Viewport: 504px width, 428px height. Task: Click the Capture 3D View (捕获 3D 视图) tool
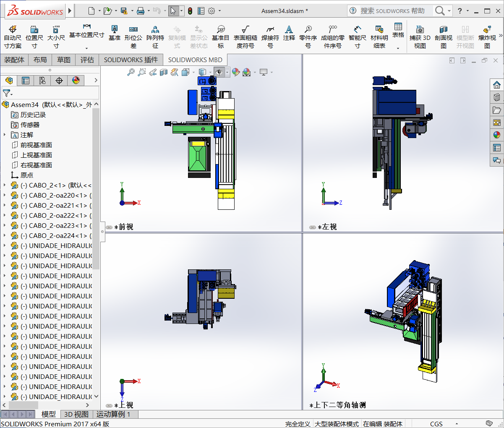click(x=420, y=37)
